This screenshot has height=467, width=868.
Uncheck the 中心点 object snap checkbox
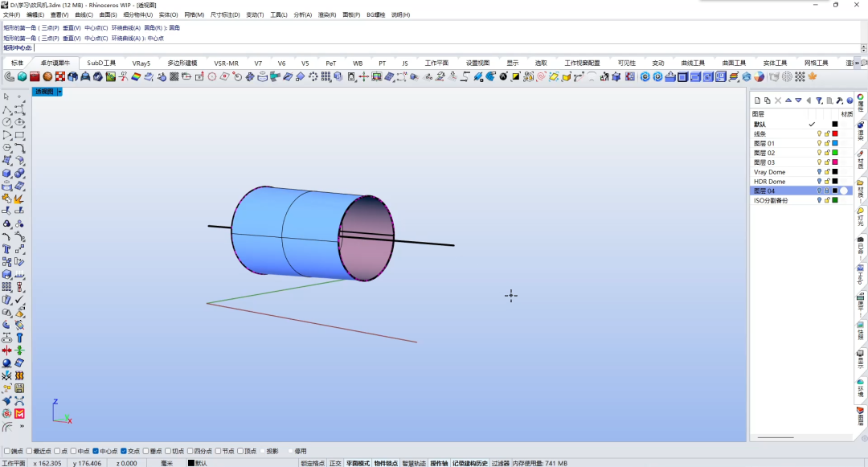[x=96, y=452]
